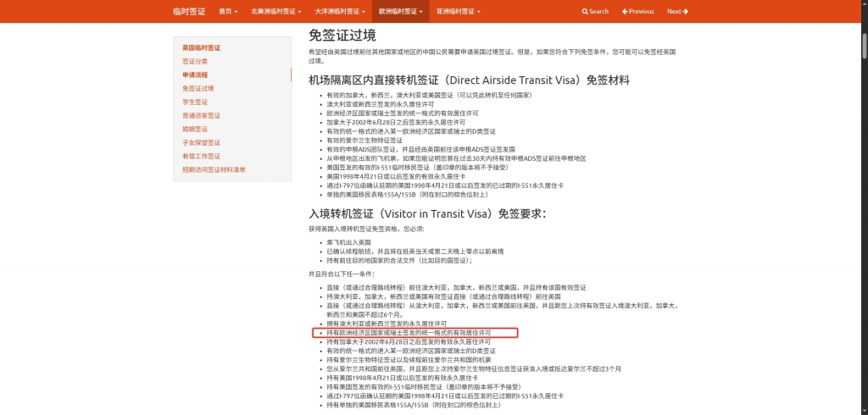The height and width of the screenshot is (415, 868).
Task: Click the red-highlighted 欧洲经济区 residence permit line
Action: 409,334
